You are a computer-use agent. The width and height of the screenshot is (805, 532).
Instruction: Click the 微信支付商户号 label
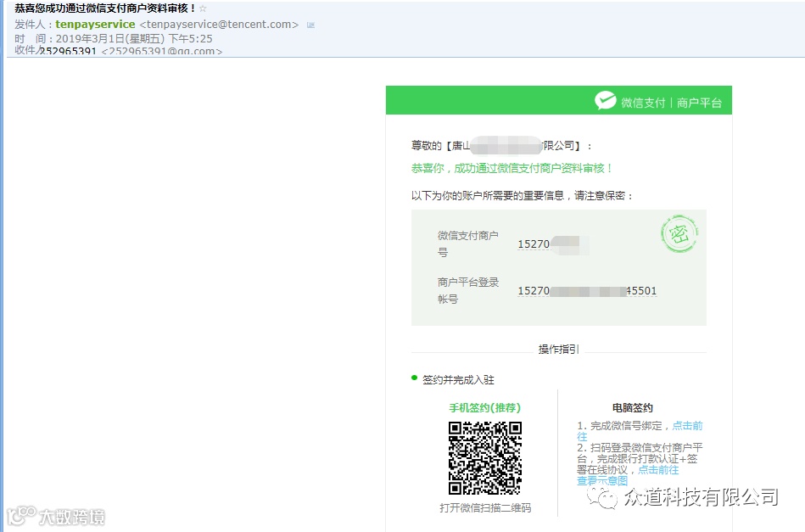467,244
